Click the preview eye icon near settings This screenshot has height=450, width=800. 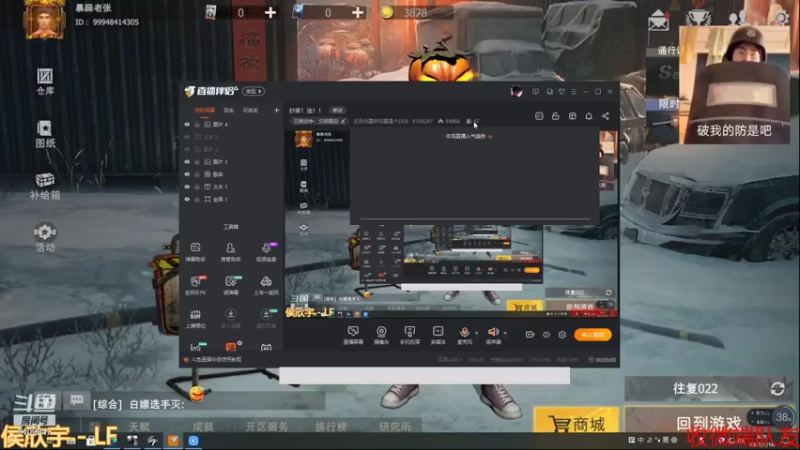(x=546, y=335)
